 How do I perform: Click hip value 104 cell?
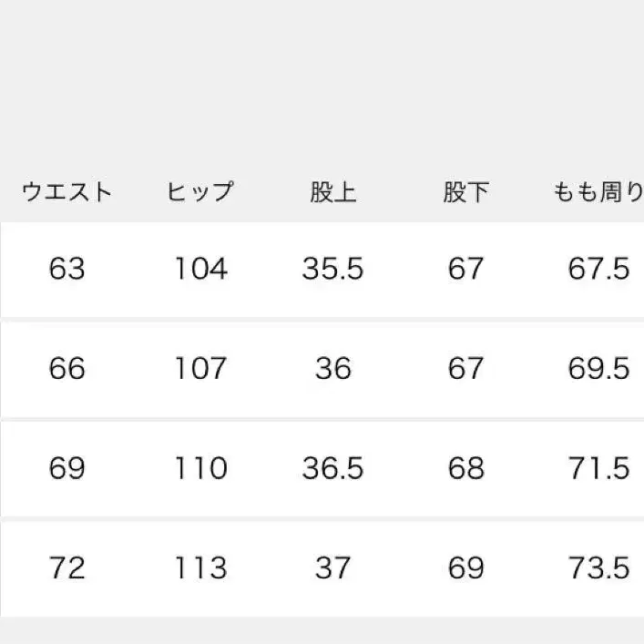point(200,270)
